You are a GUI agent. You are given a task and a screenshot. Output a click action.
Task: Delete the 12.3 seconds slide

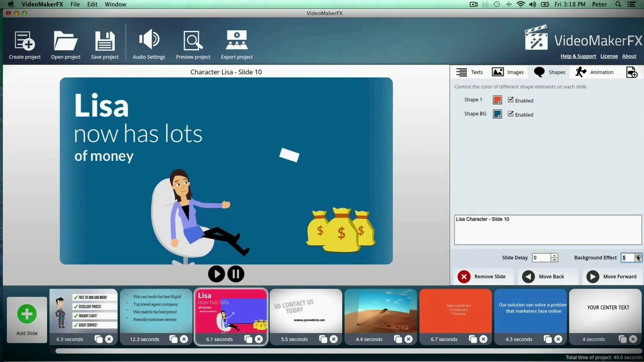point(184,339)
